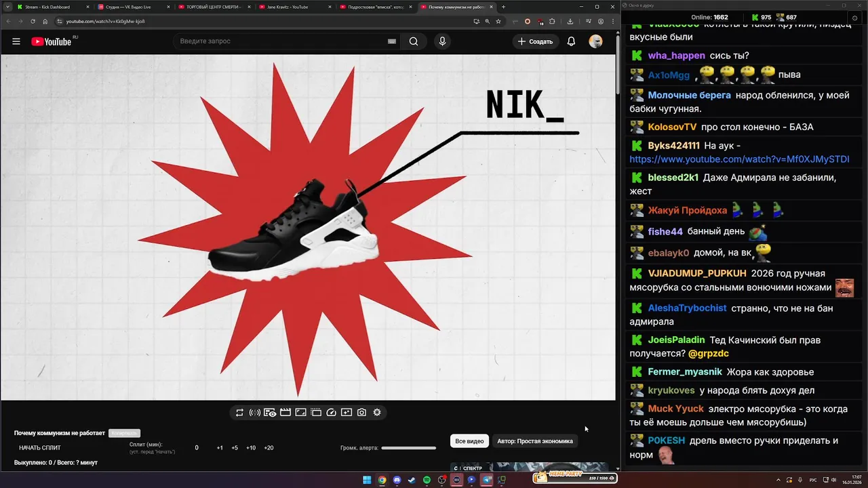
Task: Click the Копировать copy button
Action: [124, 433]
